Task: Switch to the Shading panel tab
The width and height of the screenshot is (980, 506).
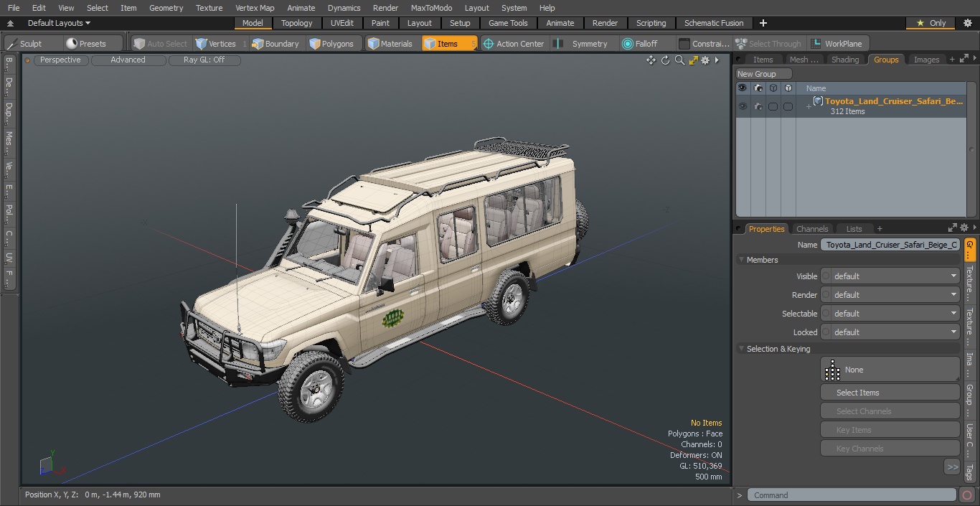Action: (844, 60)
